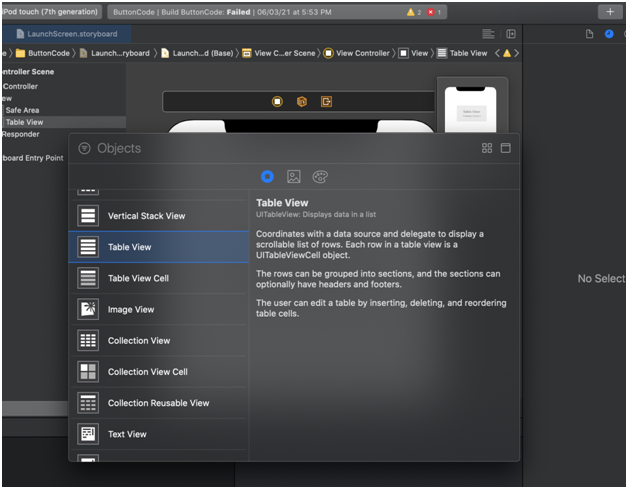628x489 pixels.
Task: Click the Text View icon
Action: point(88,435)
